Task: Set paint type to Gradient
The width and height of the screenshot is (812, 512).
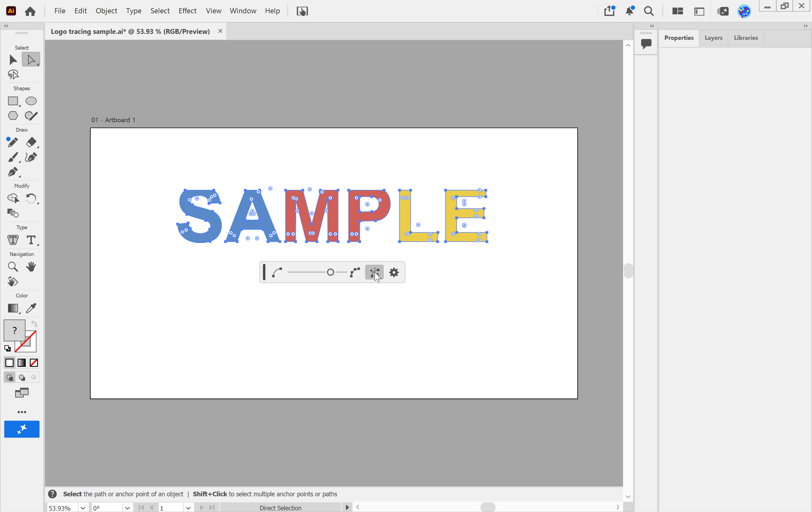Action: coord(22,363)
